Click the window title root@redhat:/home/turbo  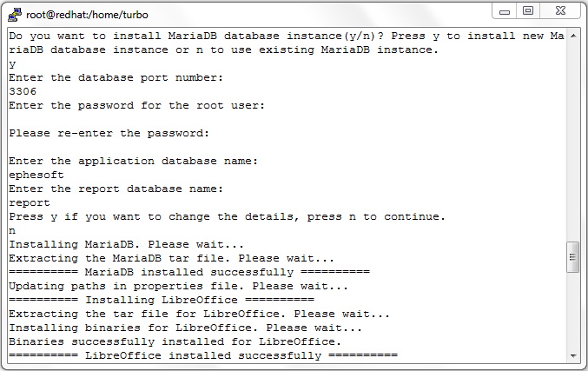click(x=87, y=15)
